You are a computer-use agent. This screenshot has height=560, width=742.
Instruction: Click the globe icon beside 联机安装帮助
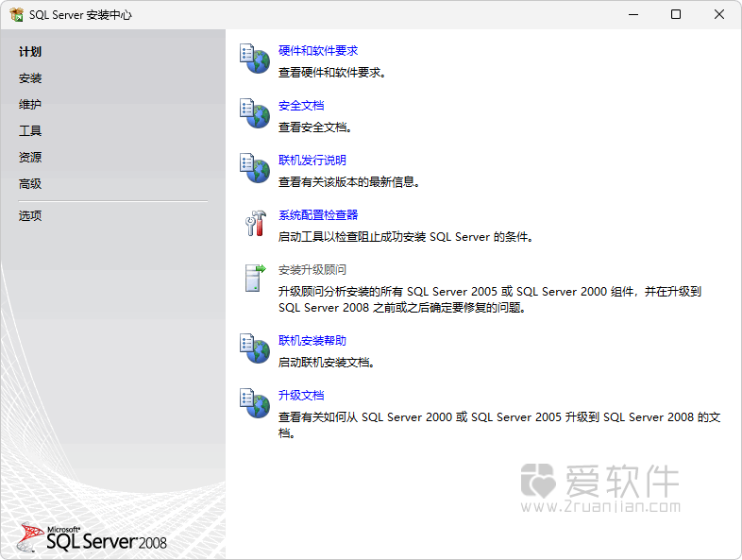click(x=255, y=348)
